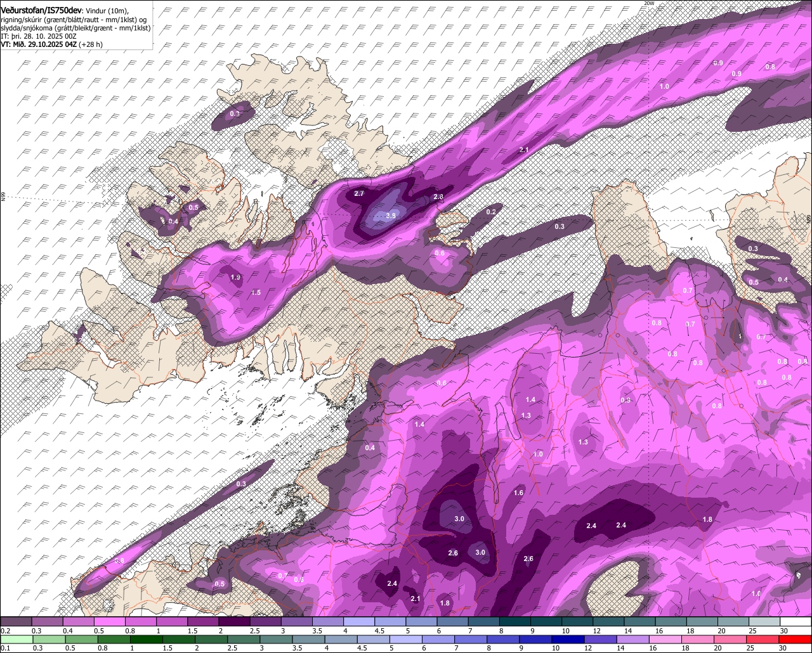Pick the dark teal swatch from 8 to 9
Screen dimensions: 812x653
(515, 622)
